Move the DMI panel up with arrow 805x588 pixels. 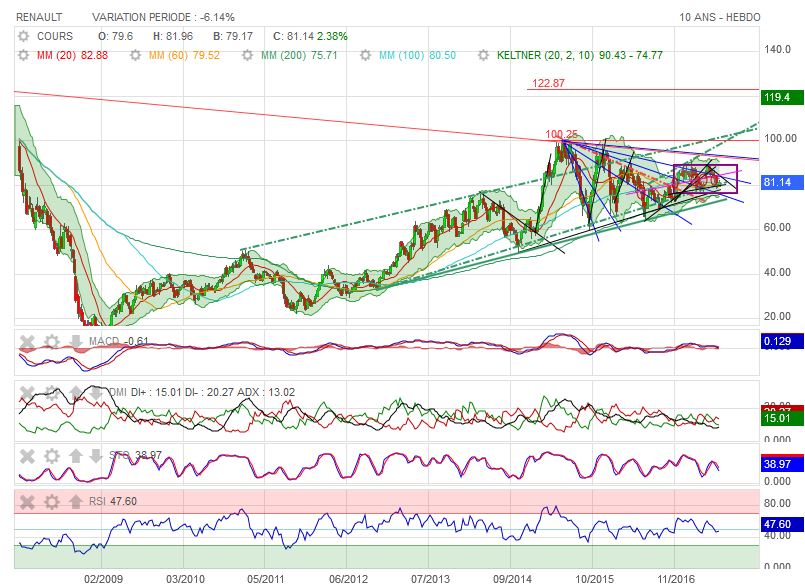click(x=75, y=393)
